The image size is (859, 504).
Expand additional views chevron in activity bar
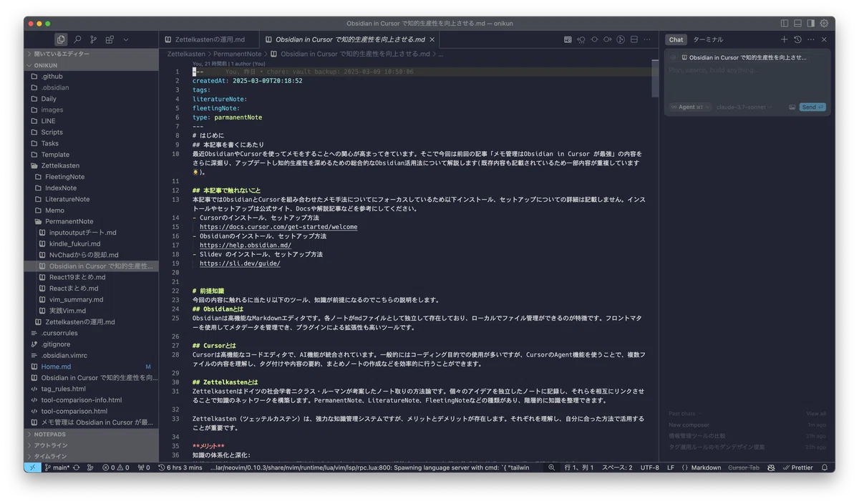pyautogui.click(x=126, y=39)
